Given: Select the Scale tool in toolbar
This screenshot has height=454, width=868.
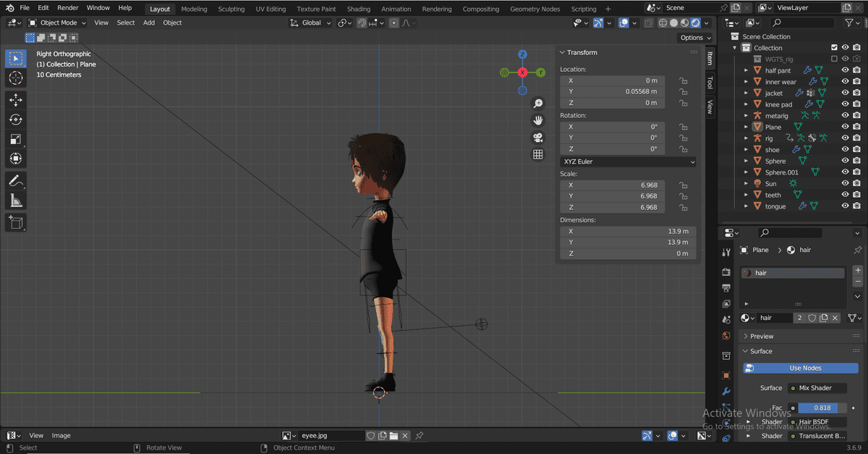Looking at the screenshot, I should pos(16,139).
